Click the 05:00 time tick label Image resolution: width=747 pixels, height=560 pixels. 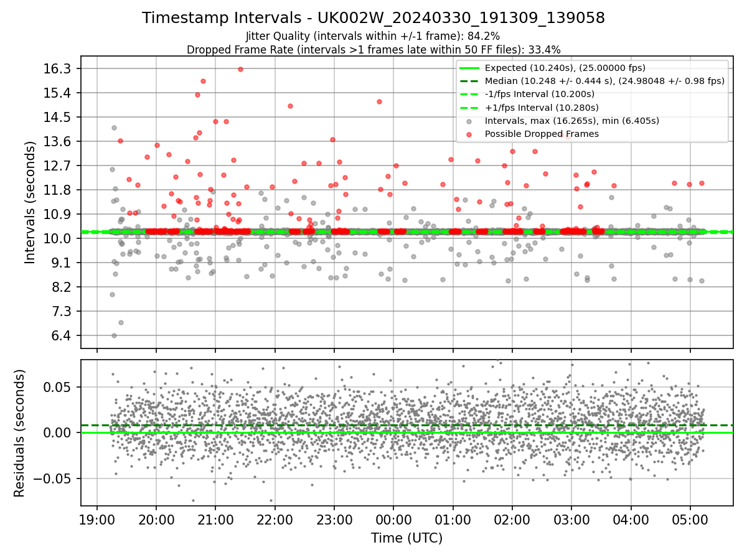click(690, 519)
